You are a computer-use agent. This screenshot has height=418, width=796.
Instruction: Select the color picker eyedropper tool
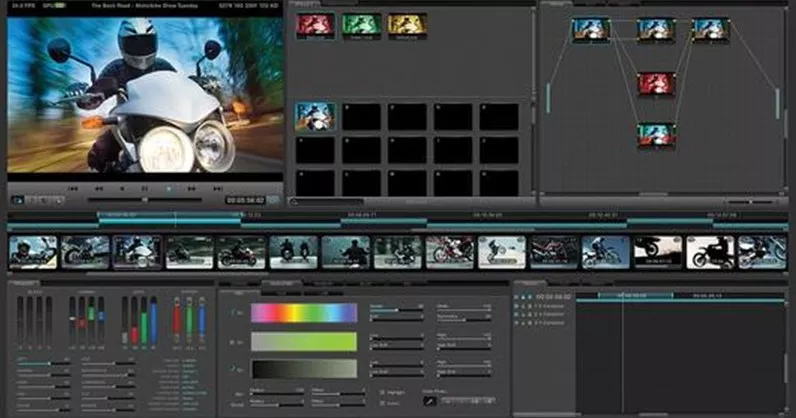[429, 401]
